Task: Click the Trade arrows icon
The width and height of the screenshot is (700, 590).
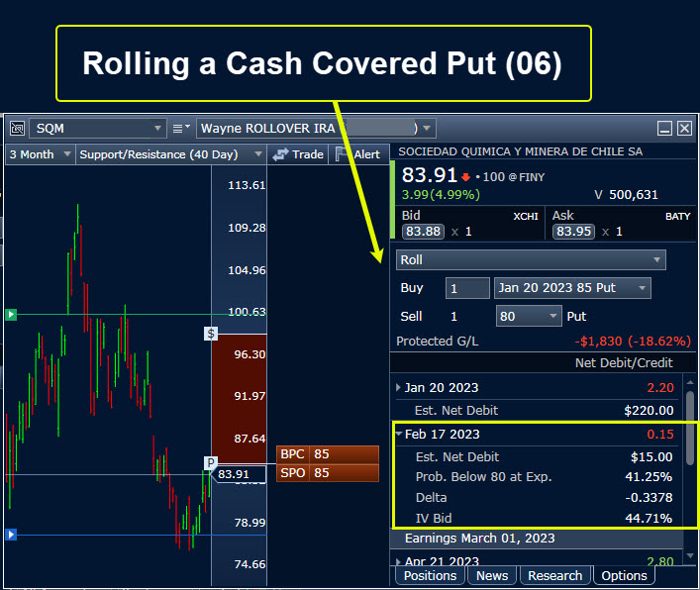Action: [x=281, y=154]
